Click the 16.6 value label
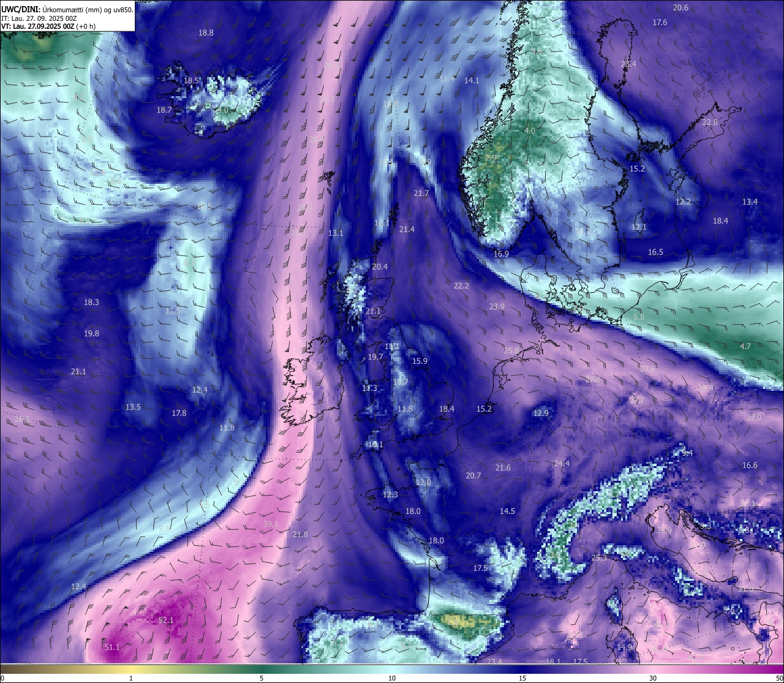Image resolution: width=784 pixels, height=683 pixels. (750, 466)
